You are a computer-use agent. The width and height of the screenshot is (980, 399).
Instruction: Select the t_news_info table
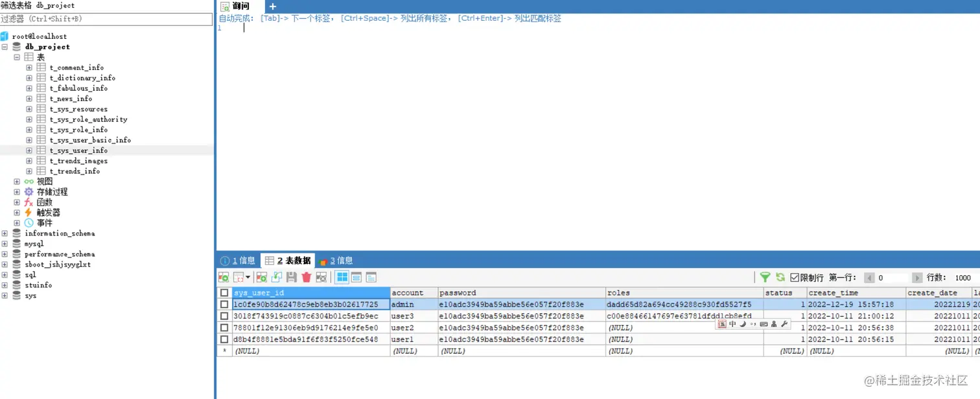tap(71, 99)
